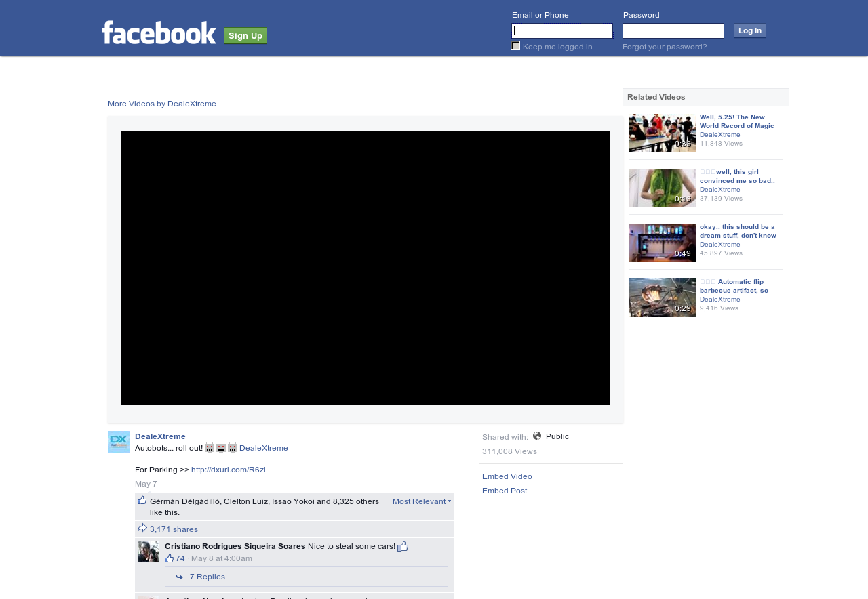
Task: Open Gérmàn Délgádílló's profile link
Action: [x=184, y=501]
